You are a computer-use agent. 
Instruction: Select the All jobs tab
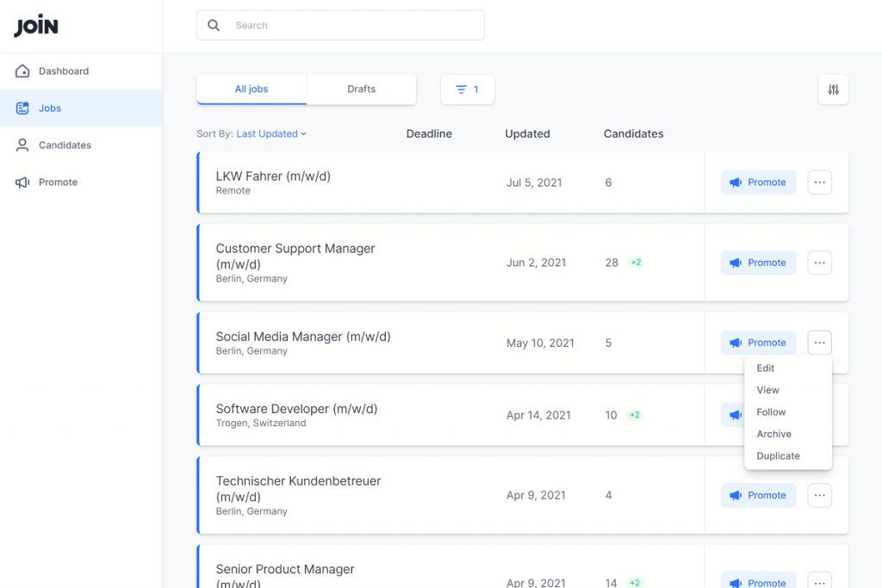(252, 90)
